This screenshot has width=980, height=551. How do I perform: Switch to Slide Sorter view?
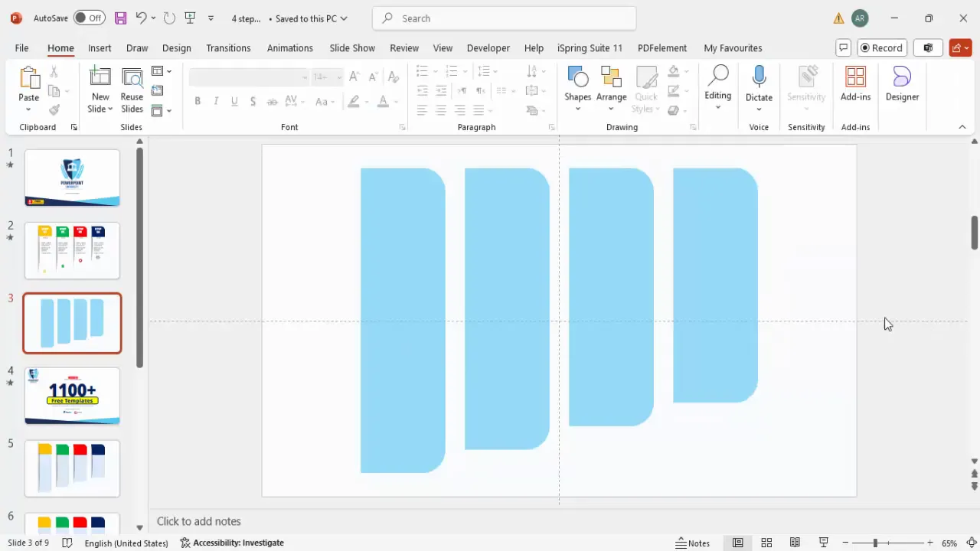[x=766, y=543]
